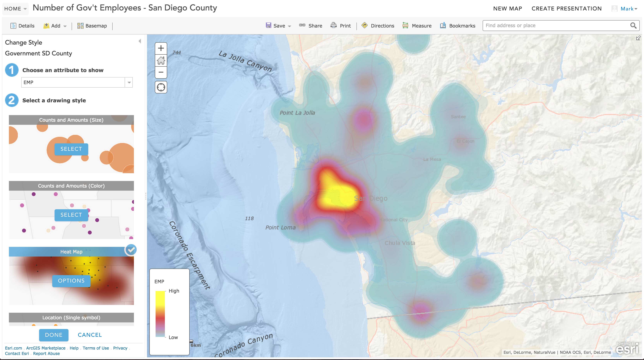Screen dimensions: 644x360
Task: Open the HOME menu
Action: [x=15, y=8]
